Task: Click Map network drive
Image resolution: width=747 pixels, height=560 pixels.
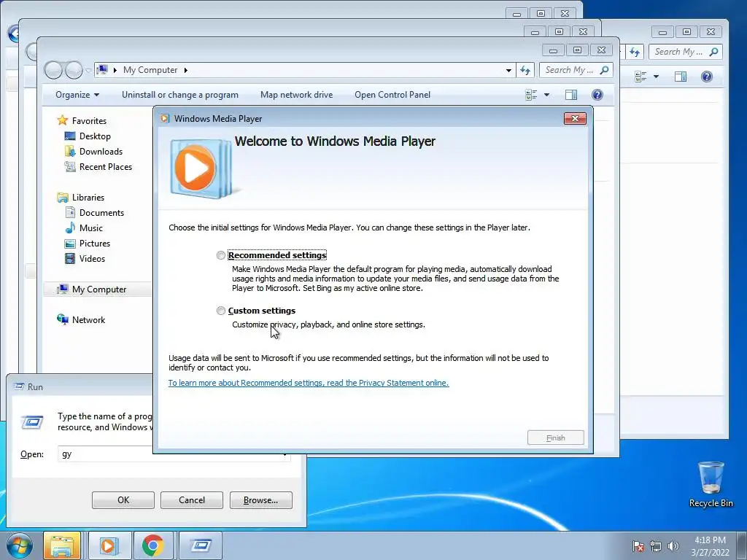Action: [296, 95]
